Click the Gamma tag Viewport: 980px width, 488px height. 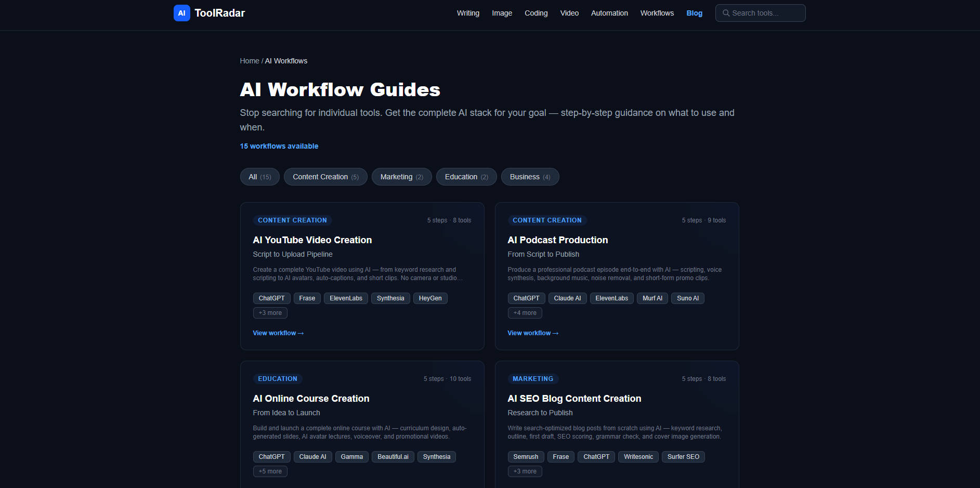pos(351,457)
